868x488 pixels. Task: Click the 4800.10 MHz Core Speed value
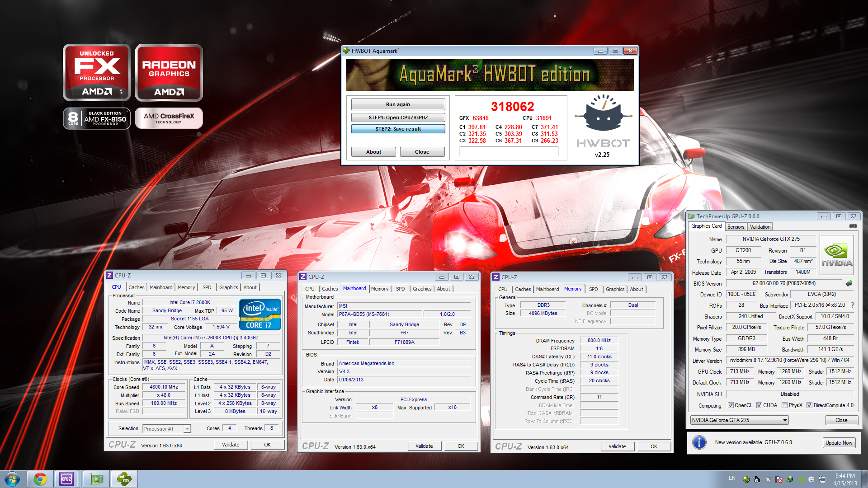(x=164, y=387)
